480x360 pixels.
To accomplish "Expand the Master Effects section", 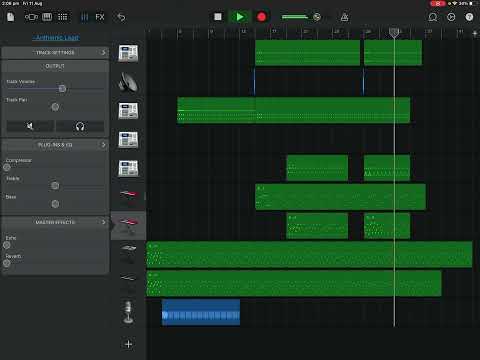I will coord(55,222).
